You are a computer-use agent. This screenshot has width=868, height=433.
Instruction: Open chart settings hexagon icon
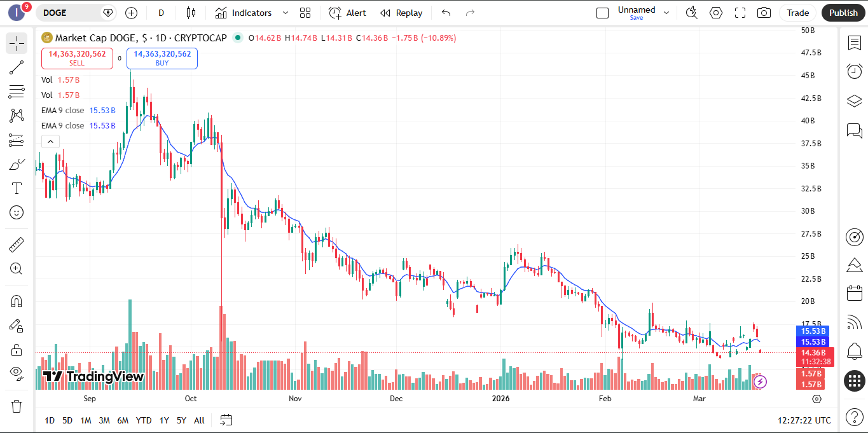coord(716,13)
